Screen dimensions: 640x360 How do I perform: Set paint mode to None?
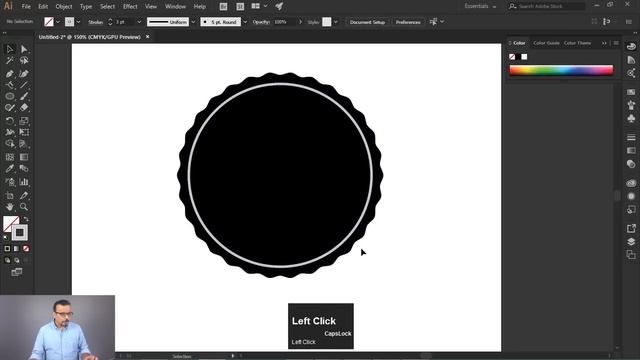point(26,249)
